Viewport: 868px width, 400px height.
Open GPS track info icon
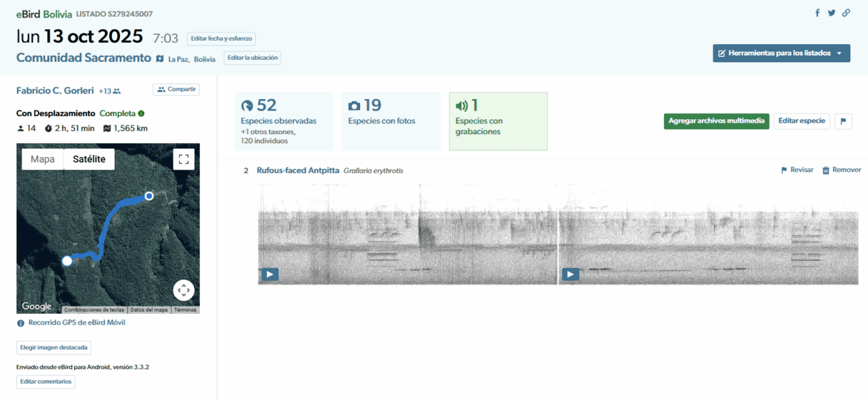(21, 323)
